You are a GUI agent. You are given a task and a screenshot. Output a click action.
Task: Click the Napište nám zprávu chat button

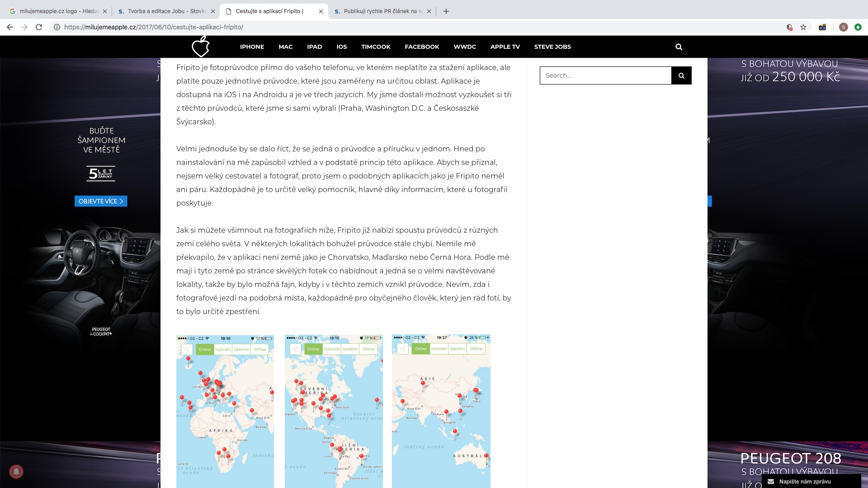click(811, 481)
